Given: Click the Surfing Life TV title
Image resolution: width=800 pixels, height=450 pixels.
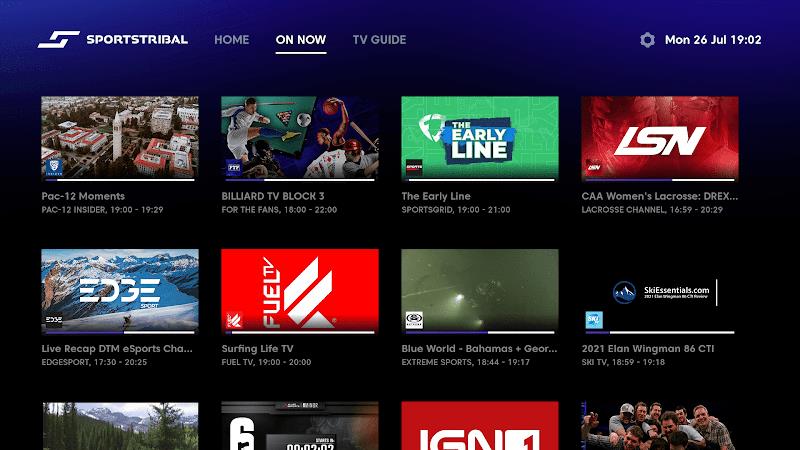Looking at the screenshot, I should coord(258,348).
